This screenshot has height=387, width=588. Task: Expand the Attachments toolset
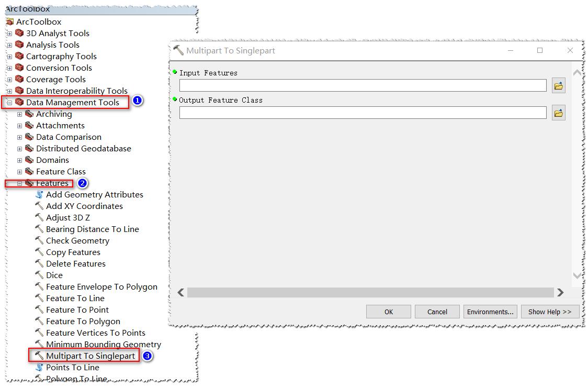[19, 126]
